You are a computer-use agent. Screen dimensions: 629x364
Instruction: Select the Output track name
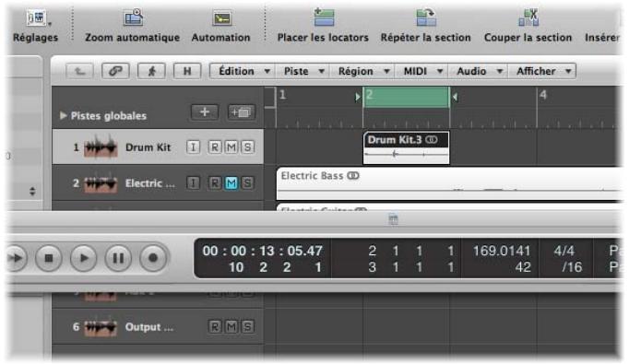(x=149, y=327)
